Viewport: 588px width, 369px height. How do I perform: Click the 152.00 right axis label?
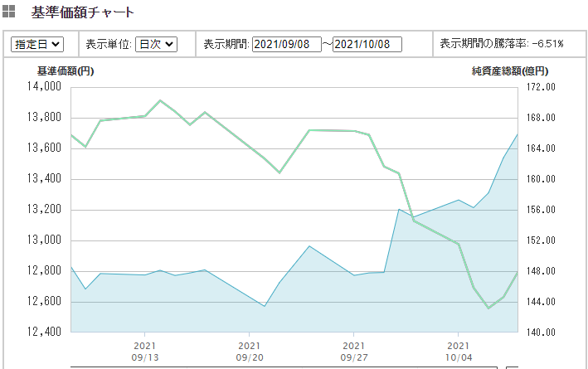541,240
